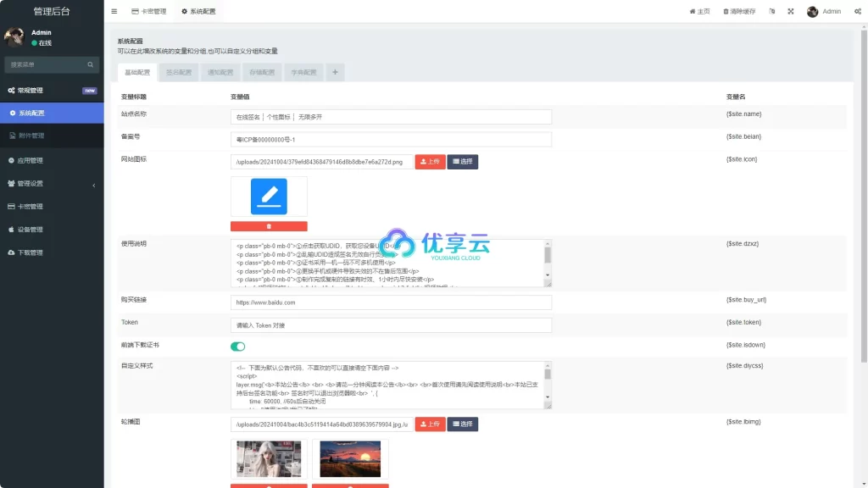Viewport: 868px width, 488px height.
Task: Open 设备管理 in the sidebar
Action: 31,230
